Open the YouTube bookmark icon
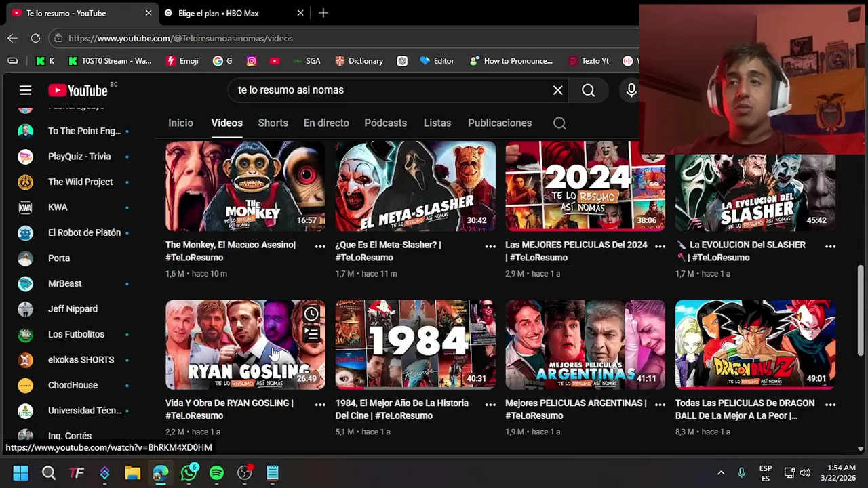The width and height of the screenshot is (868, 488). (274, 61)
